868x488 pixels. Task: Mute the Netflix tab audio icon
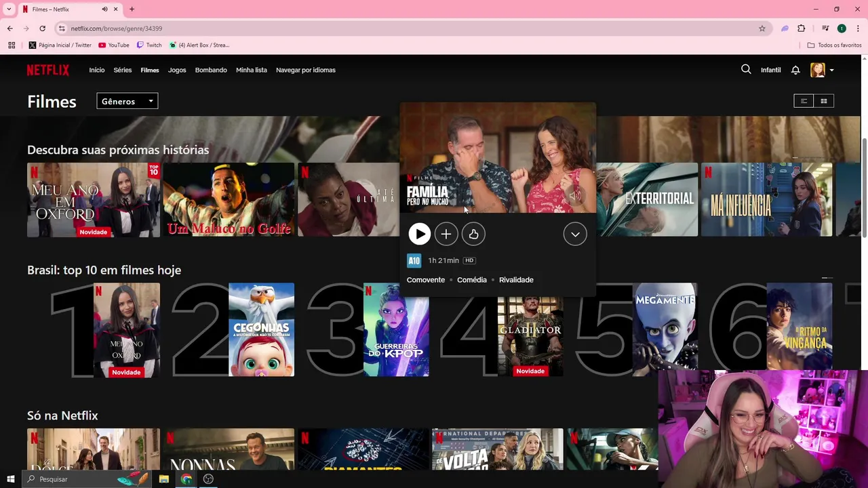(x=104, y=9)
